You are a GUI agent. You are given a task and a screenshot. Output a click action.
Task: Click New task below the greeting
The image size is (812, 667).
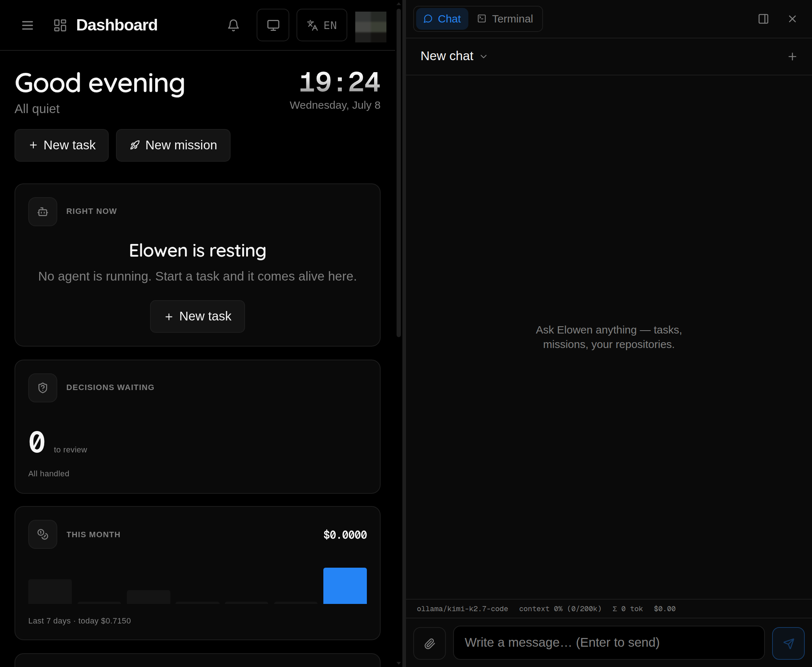coord(62,145)
